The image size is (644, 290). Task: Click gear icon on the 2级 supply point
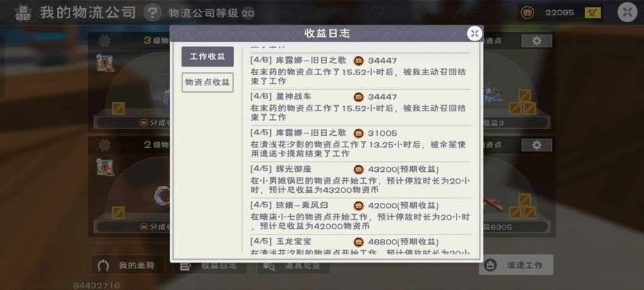(104, 145)
